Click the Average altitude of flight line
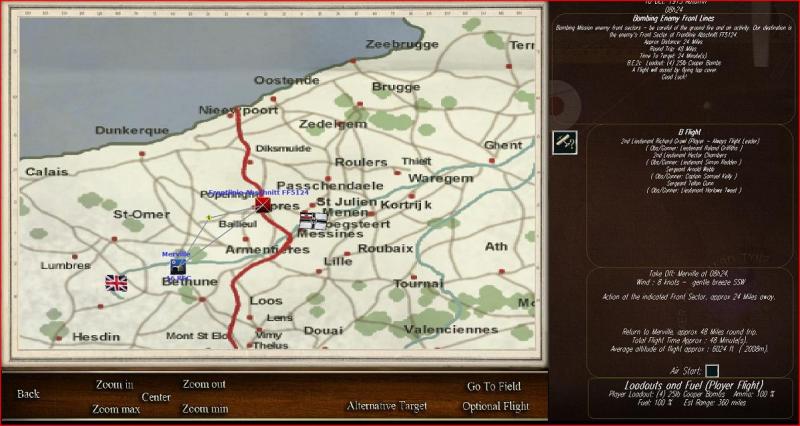This screenshot has height=426, width=800. coord(689,349)
